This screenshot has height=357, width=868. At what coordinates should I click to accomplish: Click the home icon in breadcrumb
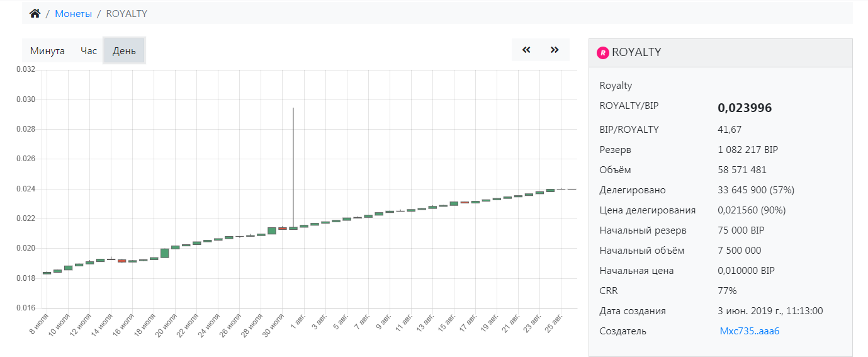click(35, 13)
